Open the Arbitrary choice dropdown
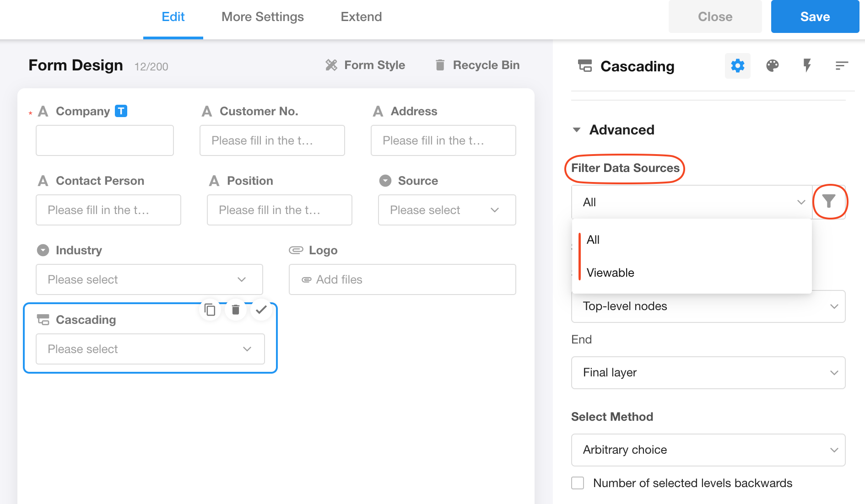 point(708,450)
